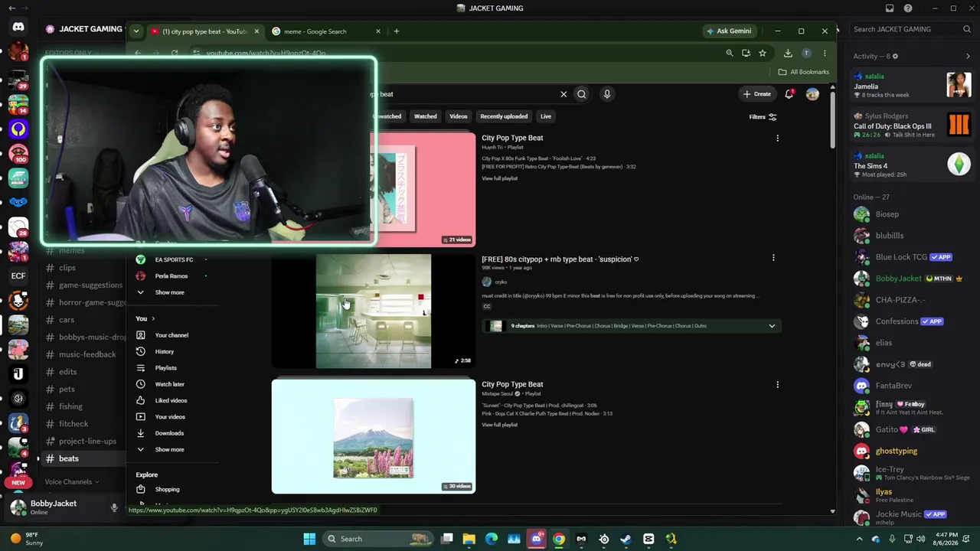980x551 pixels.
Task: Search YouTube with the magnifier button
Action: coord(582,94)
